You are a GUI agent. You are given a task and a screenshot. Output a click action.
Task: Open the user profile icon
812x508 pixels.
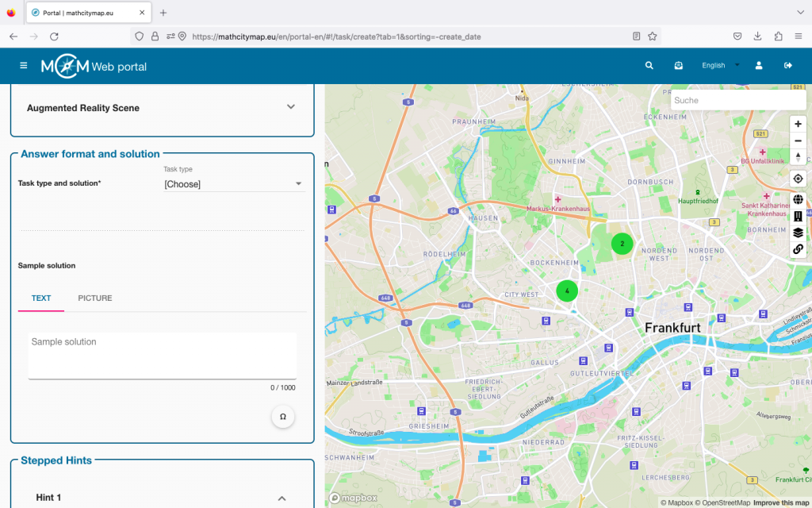[x=759, y=66]
